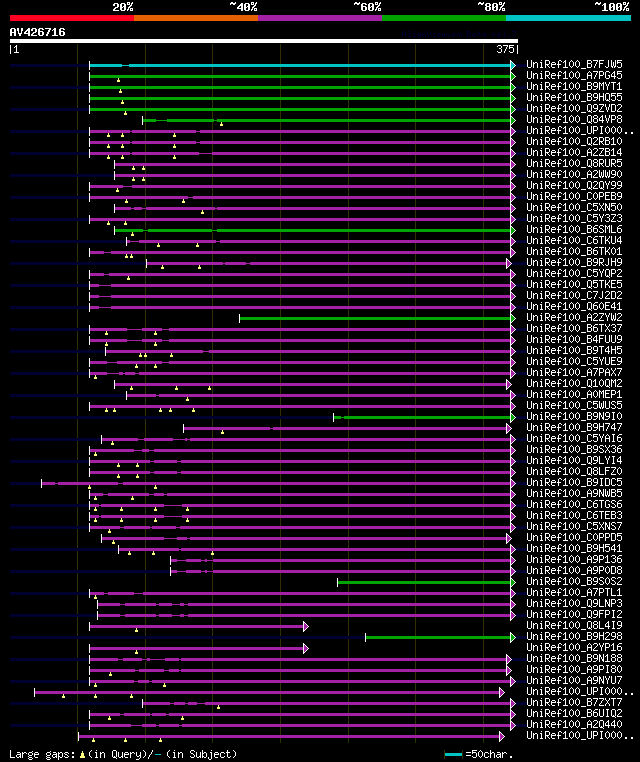Select the UniRef100_A2YP16 label
The width and height of the screenshot is (640, 762).
(574, 647)
